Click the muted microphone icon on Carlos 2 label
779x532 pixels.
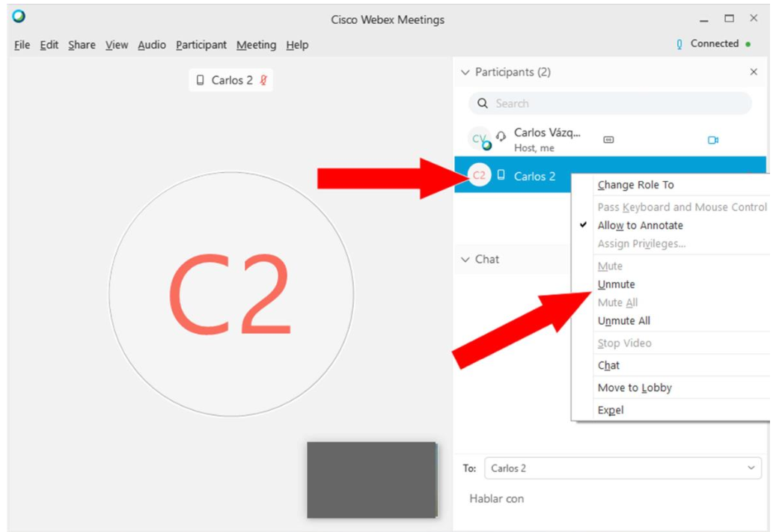pos(263,80)
